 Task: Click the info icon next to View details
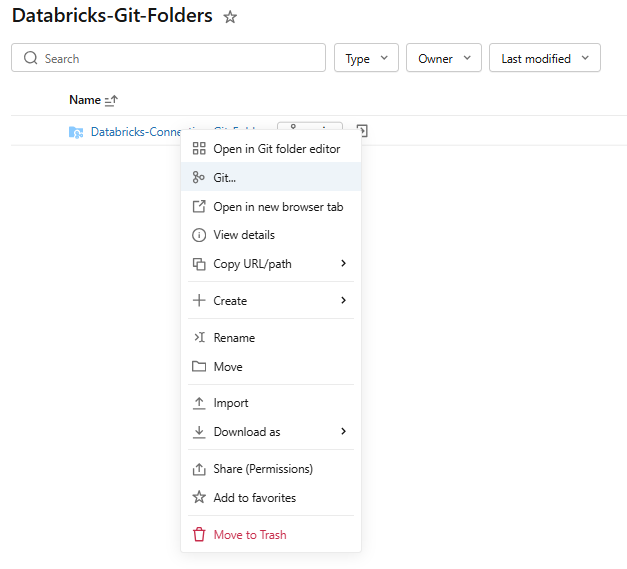199,235
